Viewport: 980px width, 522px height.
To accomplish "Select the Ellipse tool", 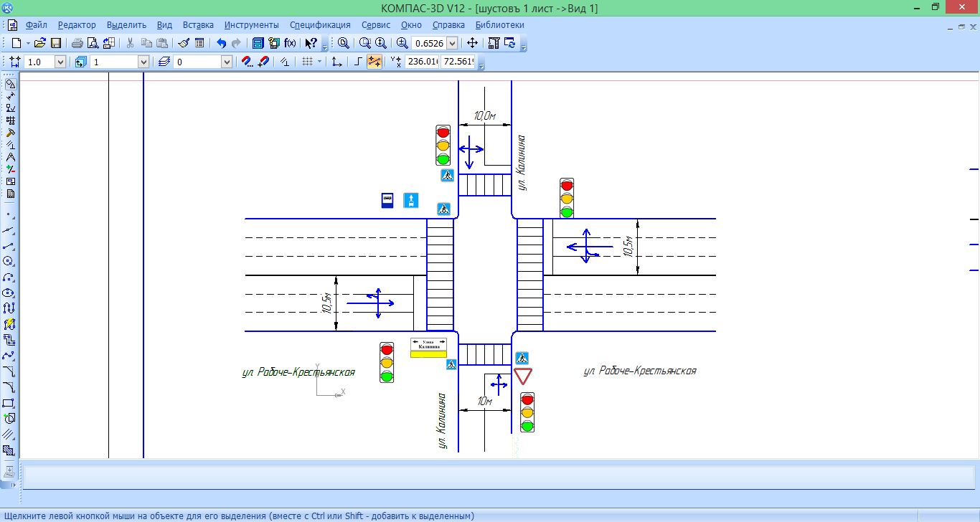I will point(9,293).
